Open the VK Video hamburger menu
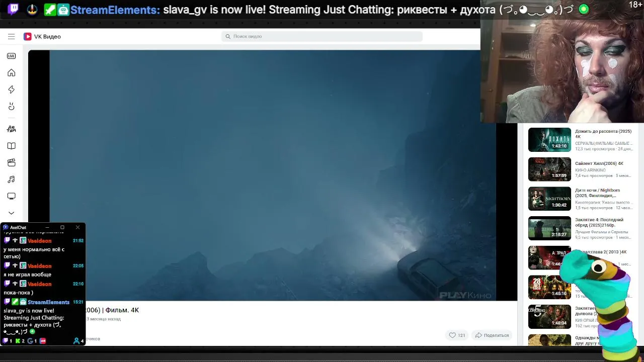 (x=11, y=36)
